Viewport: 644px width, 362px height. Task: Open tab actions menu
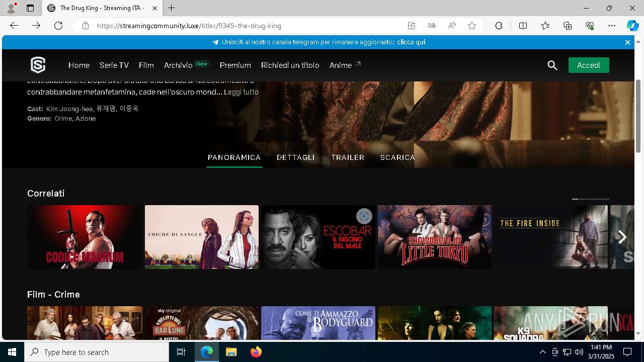click(30, 8)
